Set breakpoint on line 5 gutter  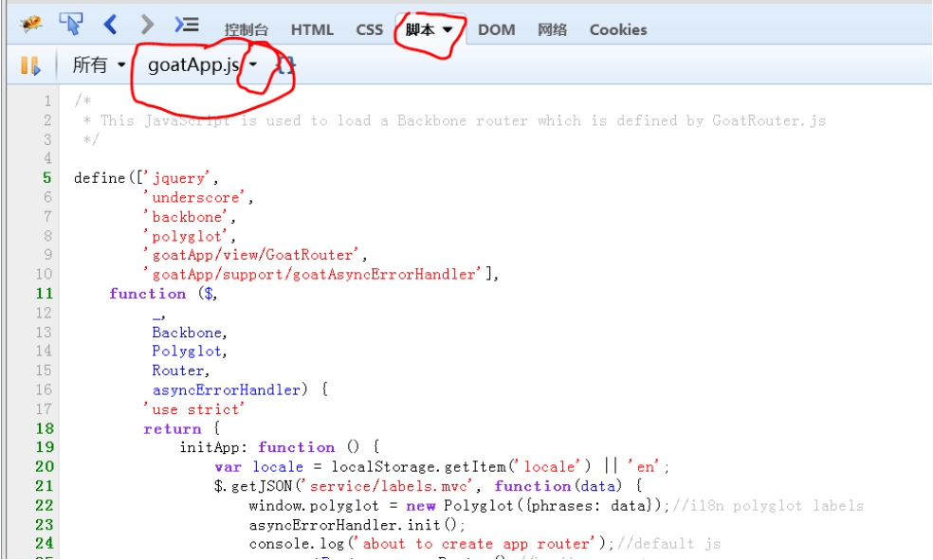[x=46, y=178]
